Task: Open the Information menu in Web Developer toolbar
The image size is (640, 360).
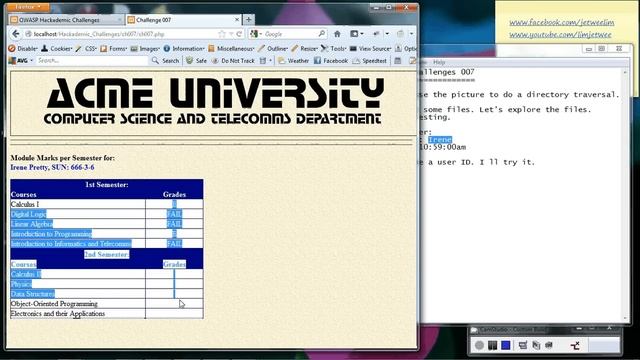Action: (184, 49)
